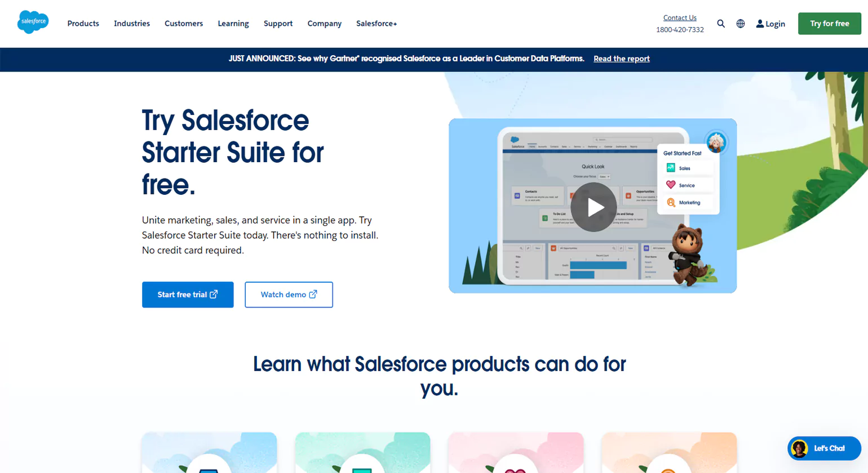Open the Salesforce+ navigation dropdown
868x473 pixels.
point(376,24)
